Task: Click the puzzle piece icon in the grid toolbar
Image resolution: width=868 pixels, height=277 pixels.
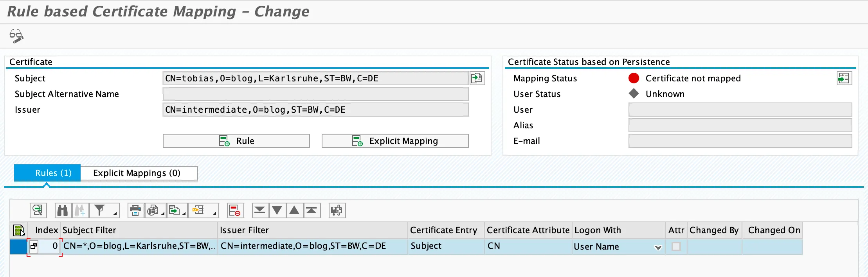Action: click(x=337, y=210)
